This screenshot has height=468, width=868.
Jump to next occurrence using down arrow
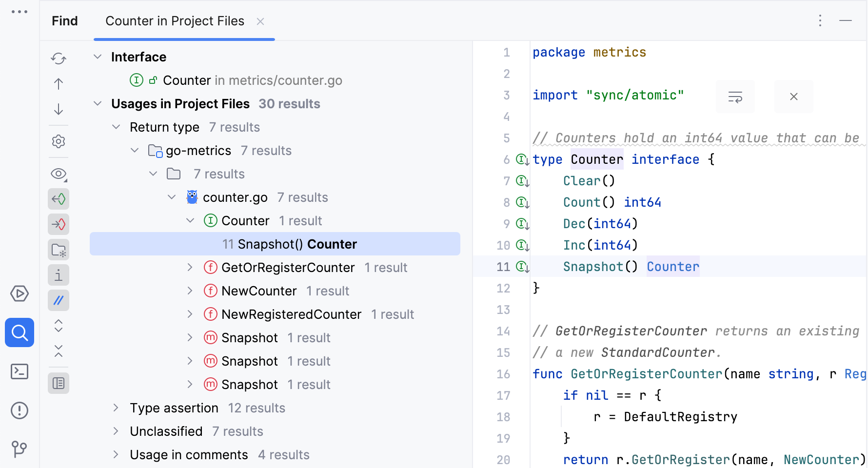tap(59, 110)
